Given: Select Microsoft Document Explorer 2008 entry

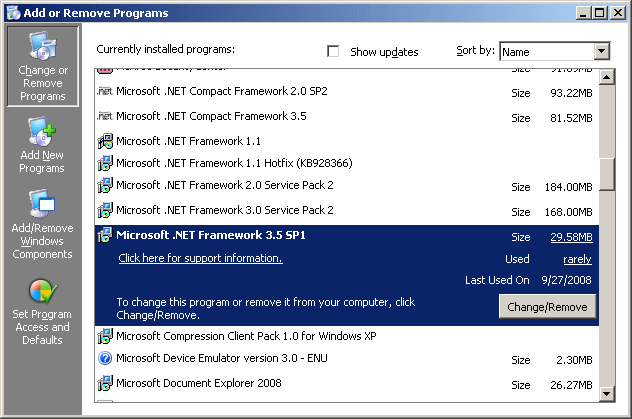Looking at the screenshot, I should click(199, 383).
